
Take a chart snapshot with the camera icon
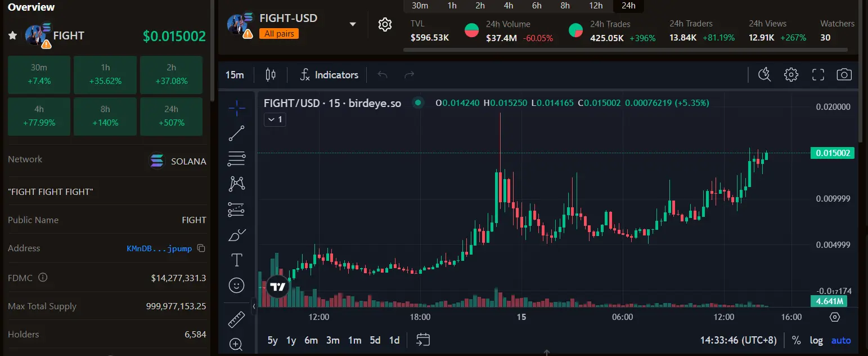[844, 74]
